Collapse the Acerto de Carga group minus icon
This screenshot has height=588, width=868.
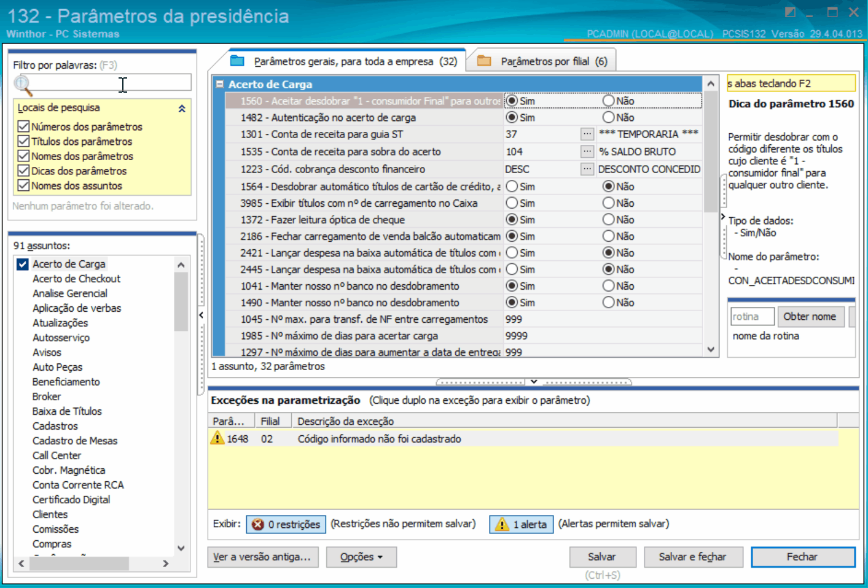coord(219,84)
